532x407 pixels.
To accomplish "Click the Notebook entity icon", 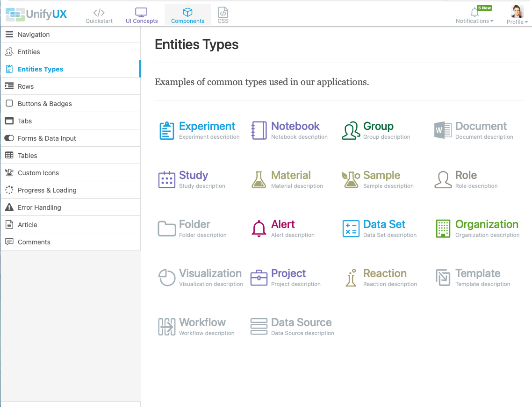I will (259, 130).
